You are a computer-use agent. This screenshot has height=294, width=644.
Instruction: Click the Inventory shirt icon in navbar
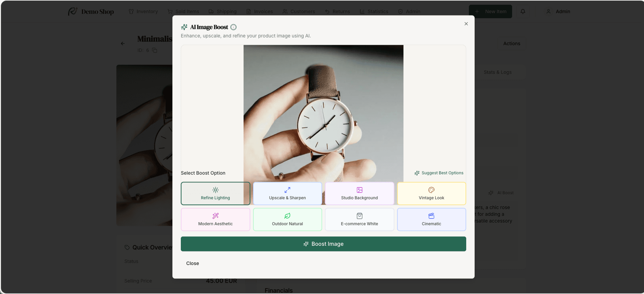pyautogui.click(x=131, y=11)
